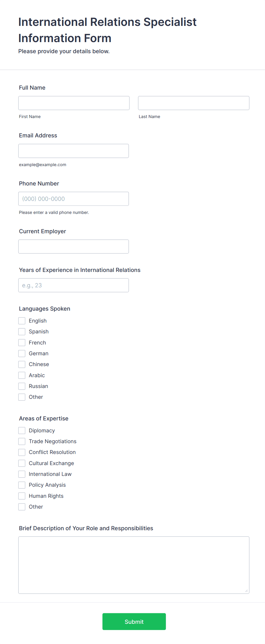Click the Years of Experience field
265x644 pixels.
coord(74,285)
